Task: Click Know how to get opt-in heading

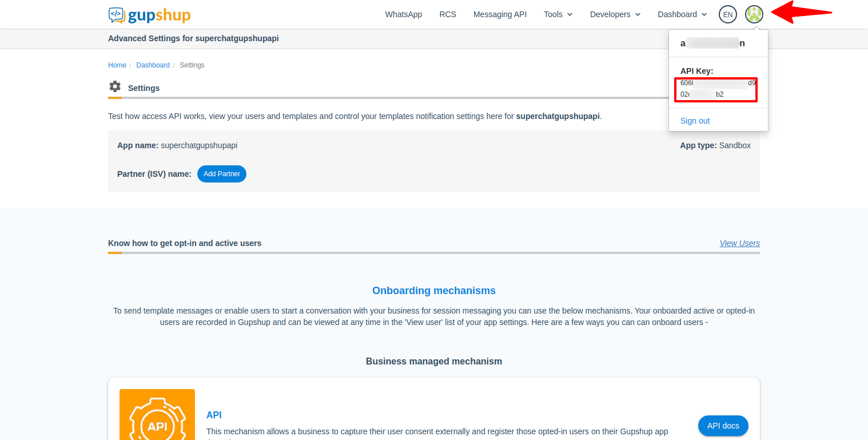Action: (185, 243)
